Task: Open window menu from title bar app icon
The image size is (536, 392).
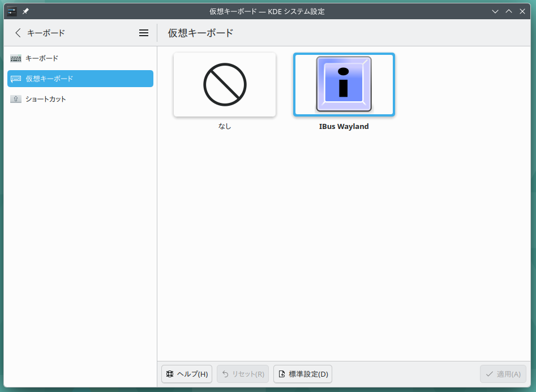Action: (x=12, y=11)
